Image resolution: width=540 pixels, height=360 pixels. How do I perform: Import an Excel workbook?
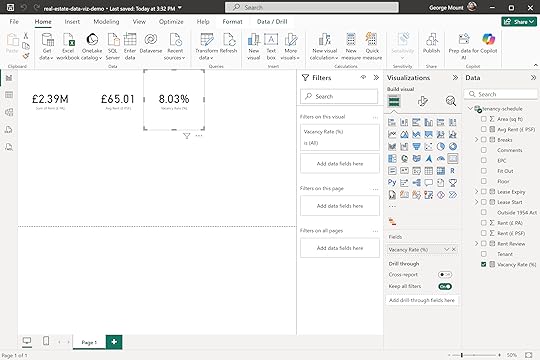point(68,47)
